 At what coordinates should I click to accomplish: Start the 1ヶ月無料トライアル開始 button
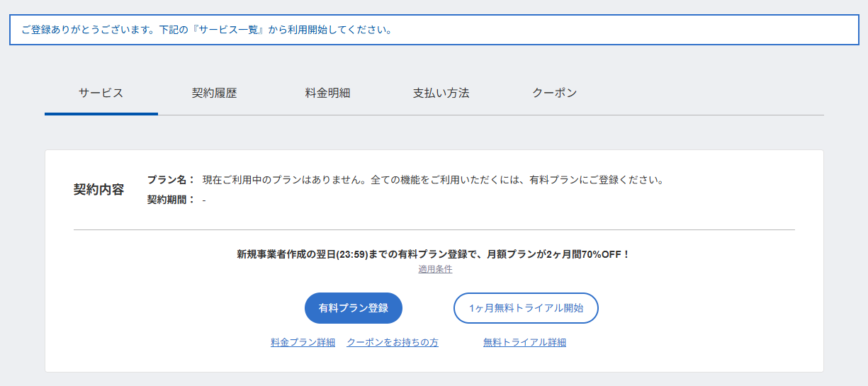click(x=526, y=308)
